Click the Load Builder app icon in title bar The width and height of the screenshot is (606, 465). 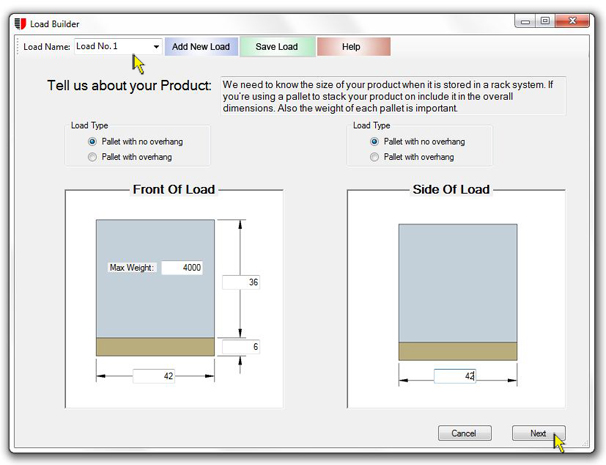coord(20,24)
